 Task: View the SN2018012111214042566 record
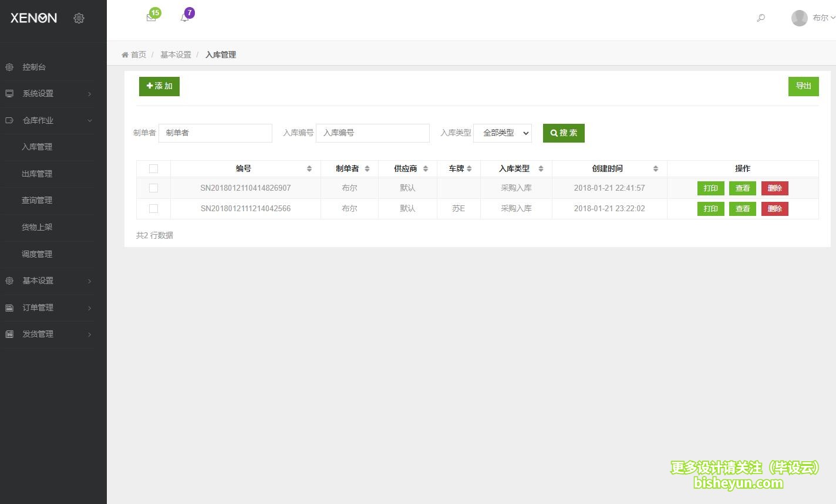743,209
